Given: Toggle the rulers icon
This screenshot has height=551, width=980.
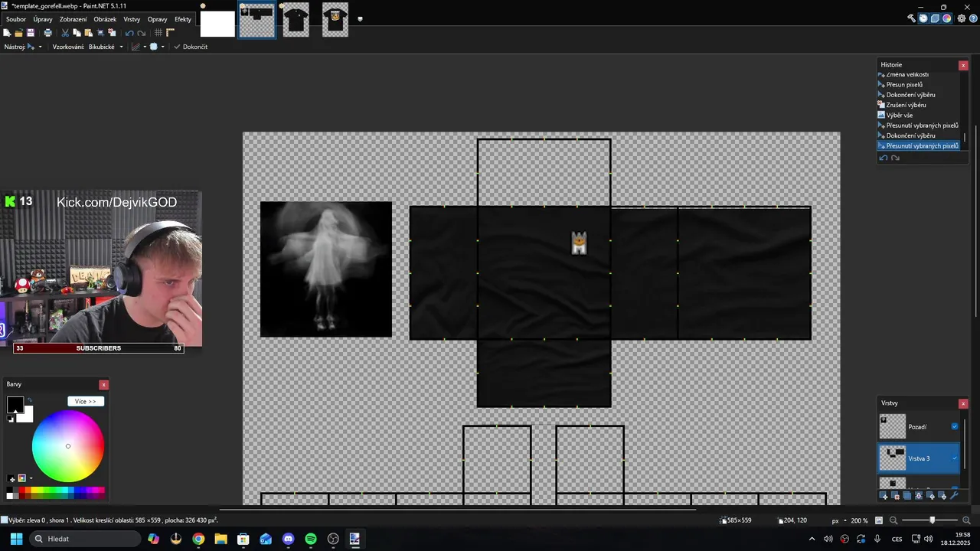Looking at the screenshot, I should pos(170,33).
